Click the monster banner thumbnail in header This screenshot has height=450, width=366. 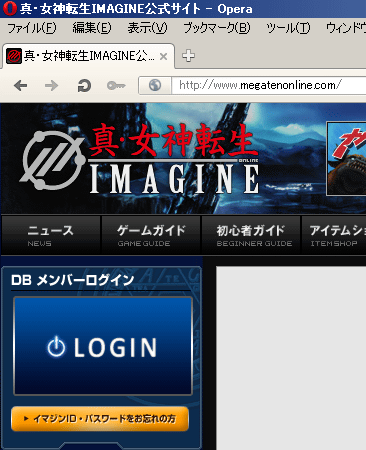tap(346, 159)
